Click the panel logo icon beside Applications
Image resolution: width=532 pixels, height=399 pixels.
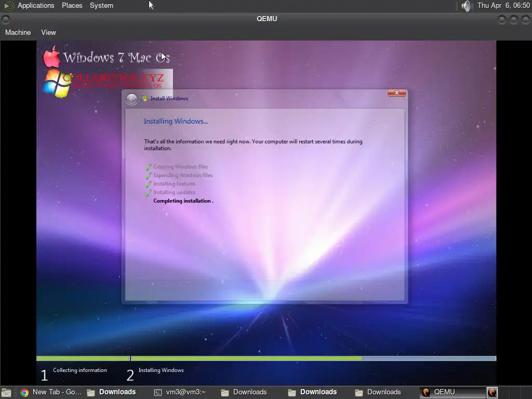point(8,6)
